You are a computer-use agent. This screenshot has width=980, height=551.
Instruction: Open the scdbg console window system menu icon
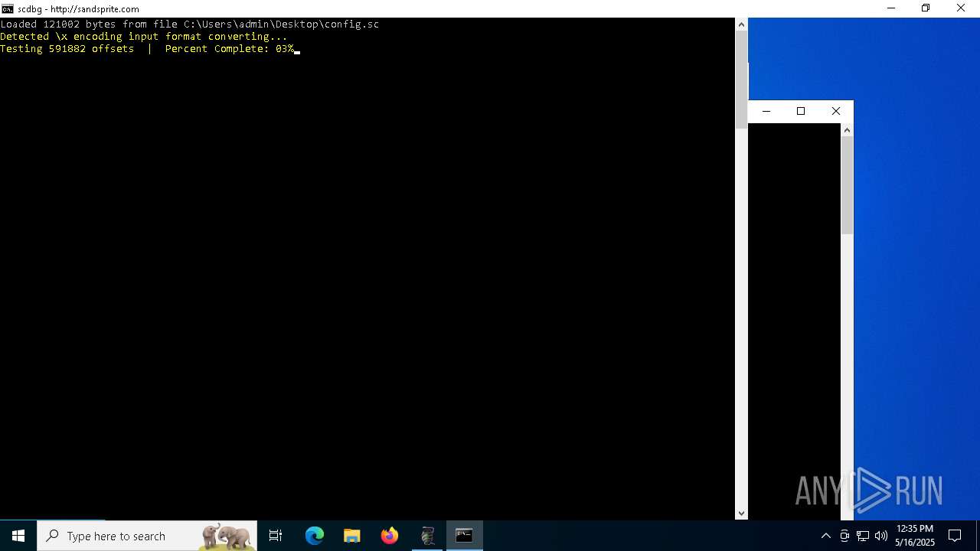click(8, 8)
